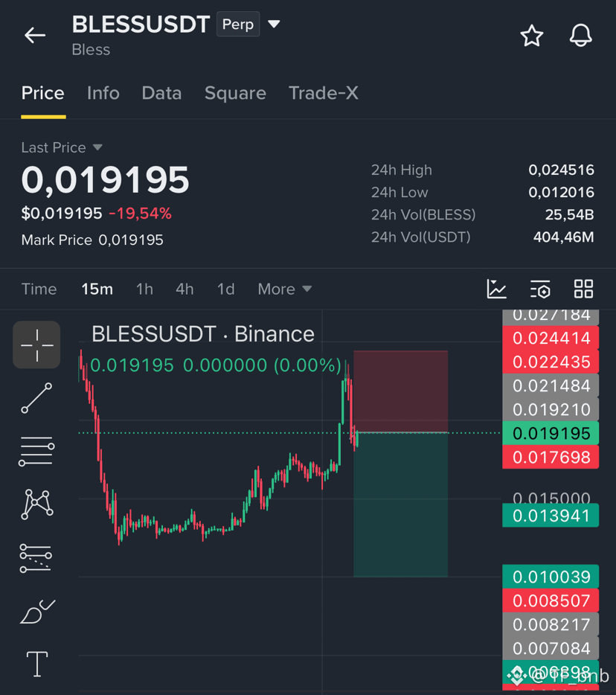Open the Data tab
616x695 pixels.
161,93
